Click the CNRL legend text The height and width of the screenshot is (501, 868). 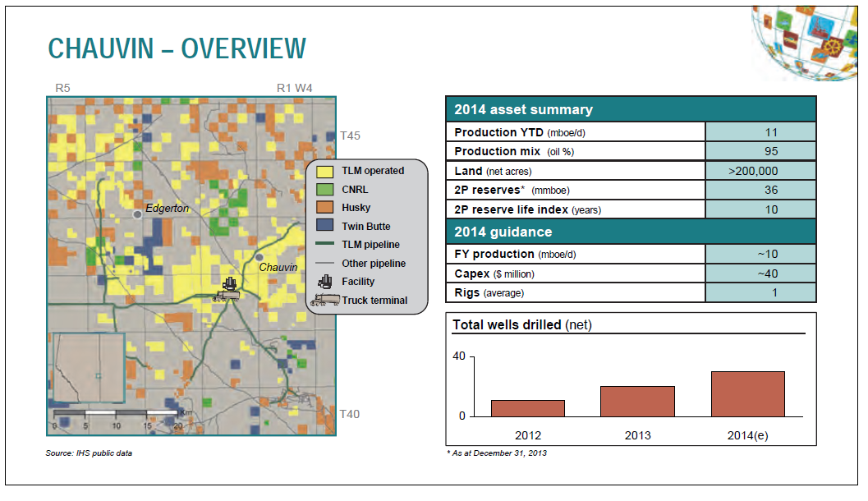point(355,190)
